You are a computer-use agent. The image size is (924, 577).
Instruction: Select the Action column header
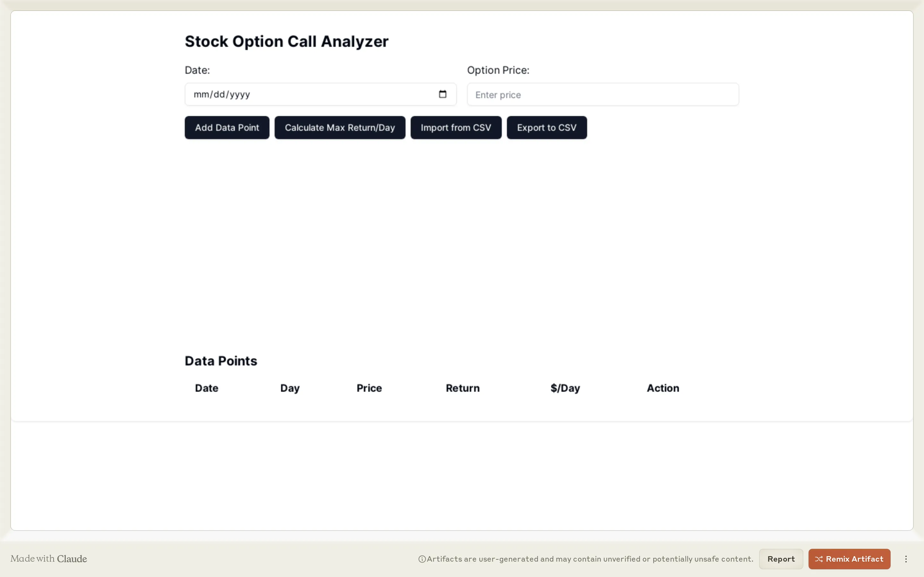pos(663,388)
